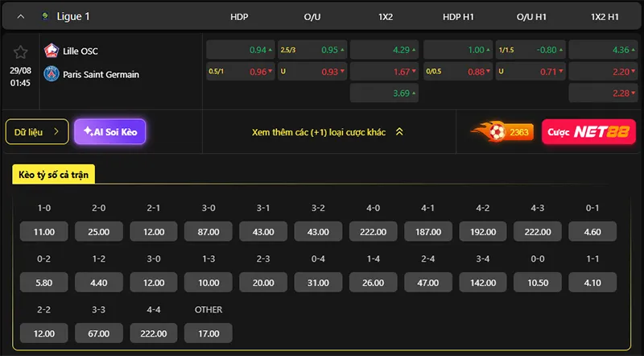This screenshot has height=356, width=644.
Task: Choose the Lille handicap odds 0.94
Action: (x=241, y=50)
